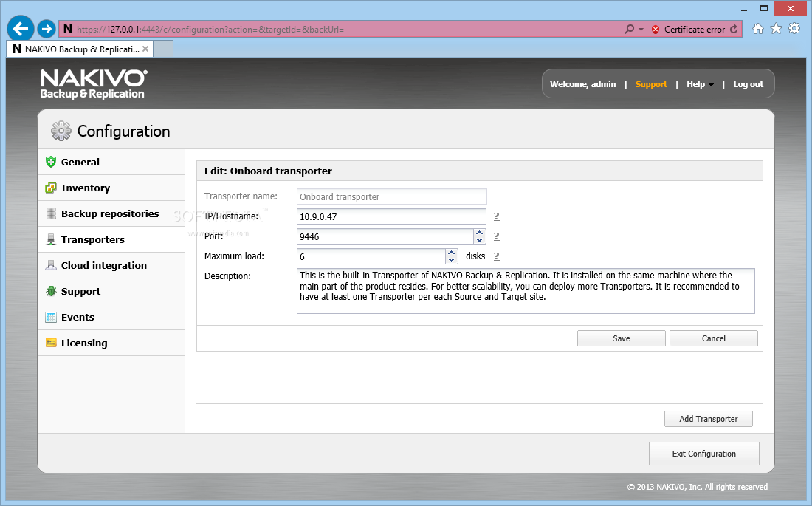Screen dimensions: 812x506
Task: Click the help question mark for Maximum load
Action: 496,256
